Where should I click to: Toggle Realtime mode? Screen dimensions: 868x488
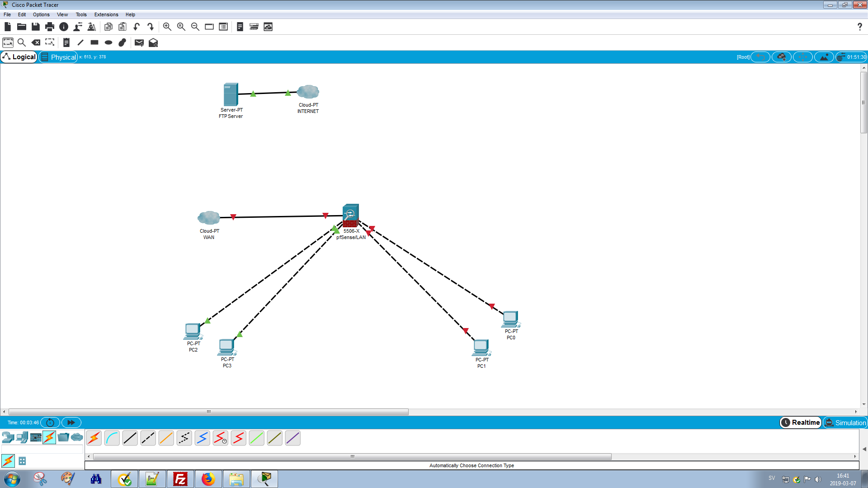tap(801, 422)
